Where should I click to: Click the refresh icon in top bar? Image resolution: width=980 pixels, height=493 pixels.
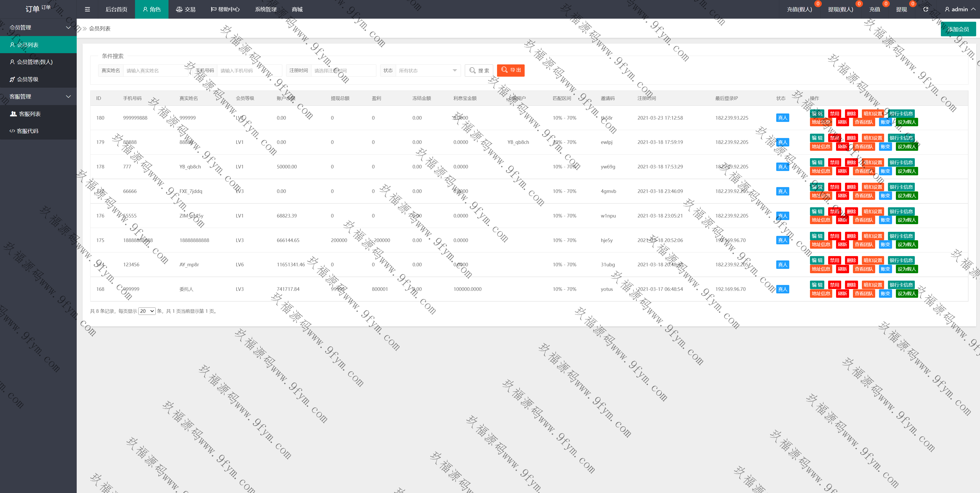click(926, 9)
